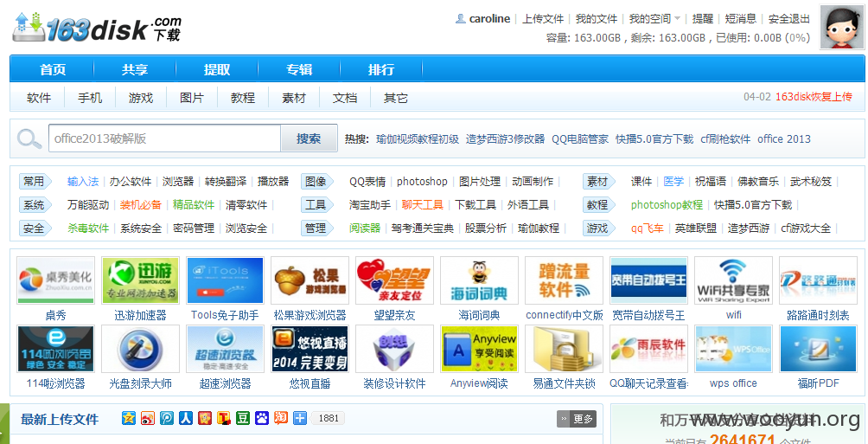The width and height of the screenshot is (868, 444).
Task: Open the 素材 submenu category
Action: (x=294, y=98)
